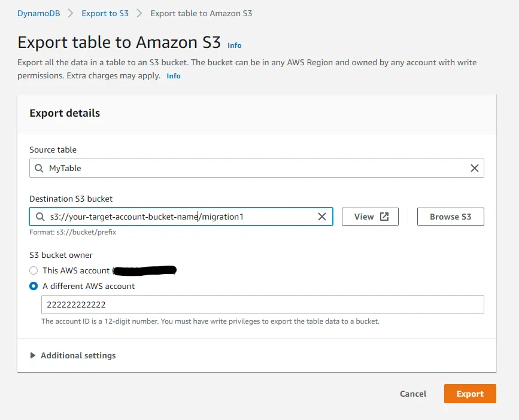Click the magnifier icon in the Source table field
This screenshot has width=519, height=420.
40,168
